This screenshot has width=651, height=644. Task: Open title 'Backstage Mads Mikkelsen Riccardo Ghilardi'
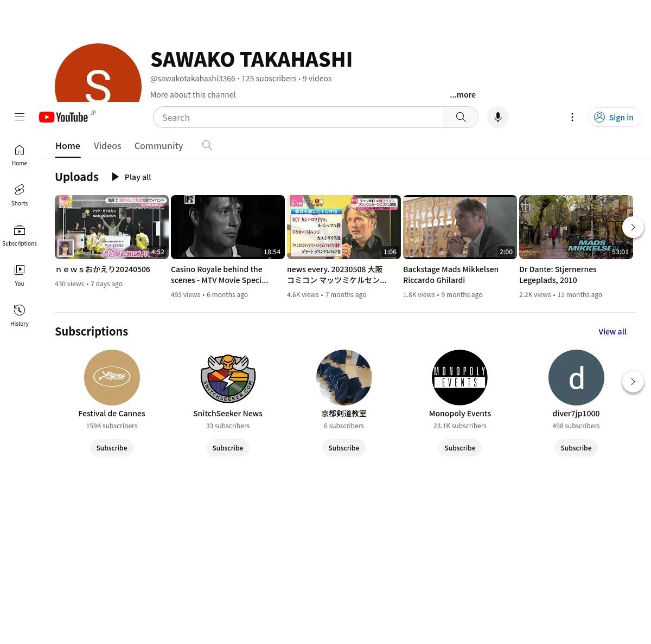[x=451, y=275]
